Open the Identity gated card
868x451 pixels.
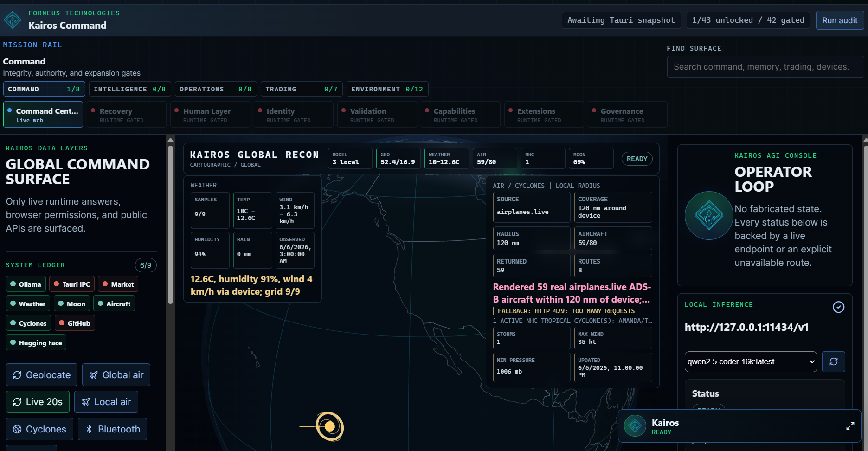(x=294, y=115)
